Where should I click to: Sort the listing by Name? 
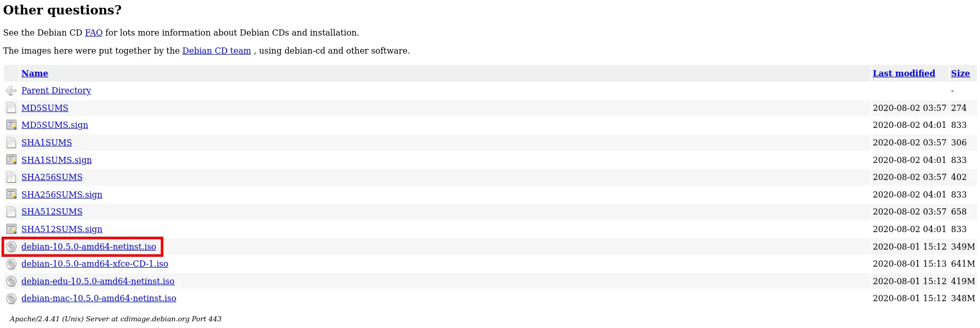35,73
